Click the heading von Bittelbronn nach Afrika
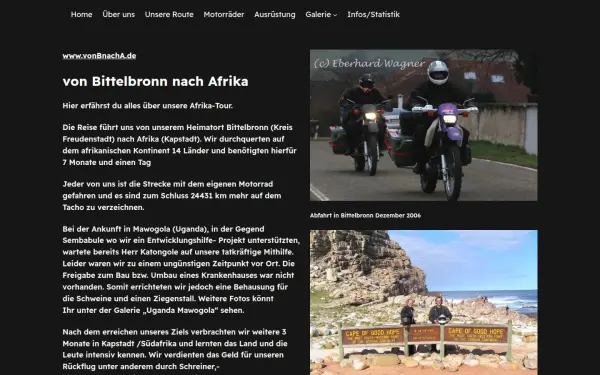The width and height of the screenshot is (600, 375). coord(155,81)
